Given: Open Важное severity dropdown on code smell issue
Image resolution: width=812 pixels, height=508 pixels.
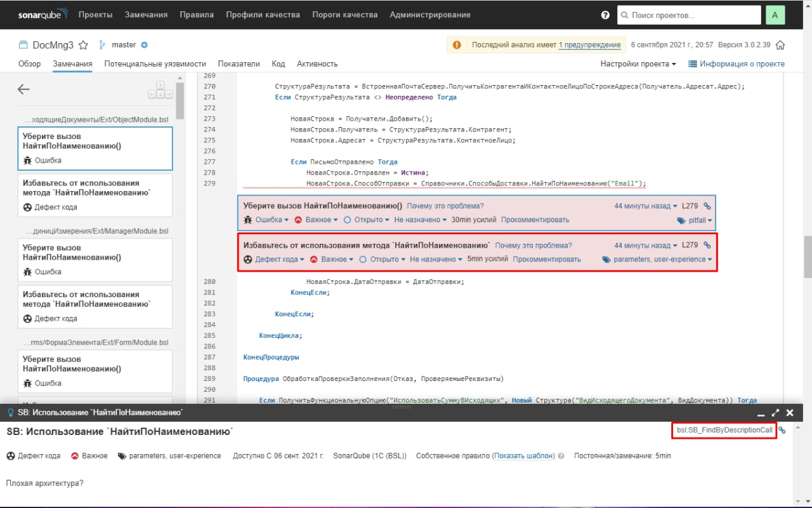Looking at the screenshot, I should click(x=332, y=259).
